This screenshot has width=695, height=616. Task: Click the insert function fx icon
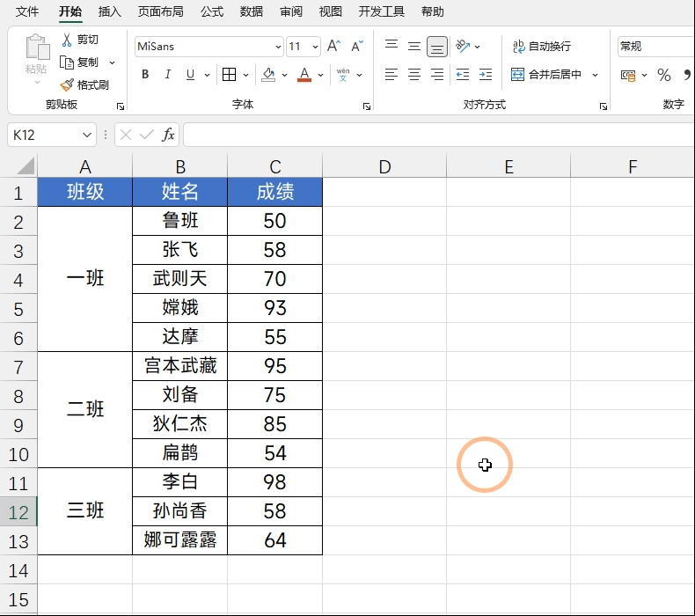(168, 135)
